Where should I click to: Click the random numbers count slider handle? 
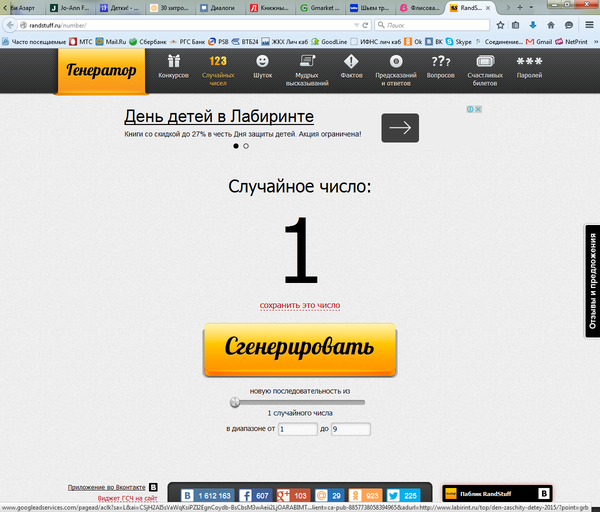[235, 403]
